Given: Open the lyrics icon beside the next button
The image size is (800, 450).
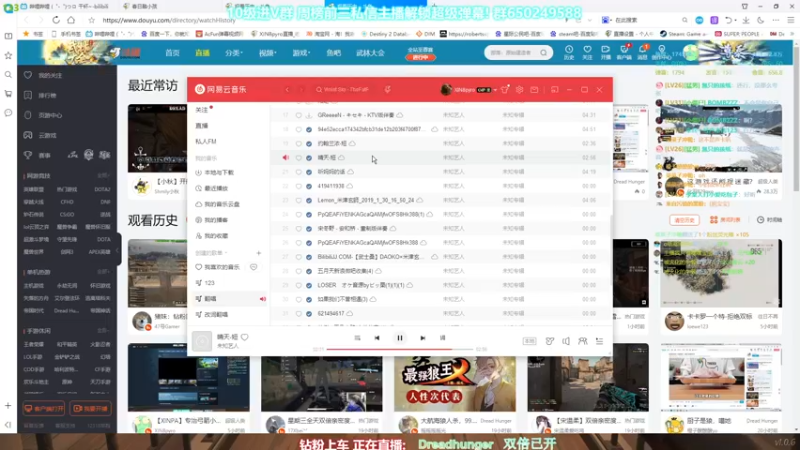Looking at the screenshot, I should coord(442,338).
